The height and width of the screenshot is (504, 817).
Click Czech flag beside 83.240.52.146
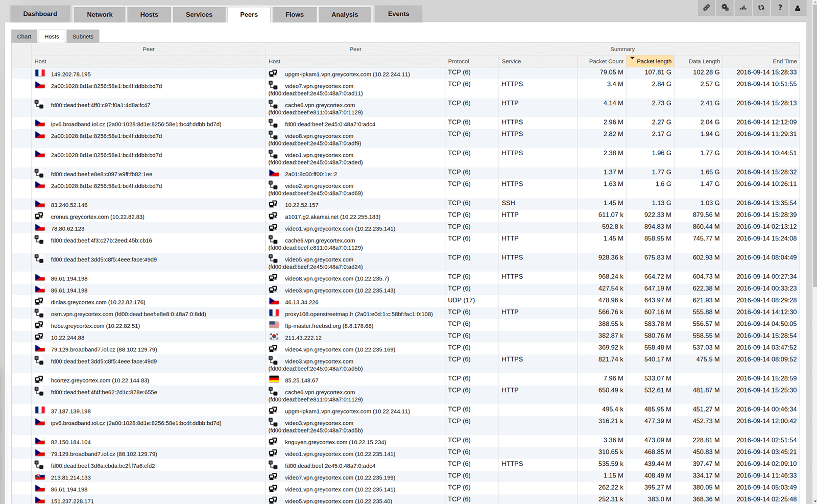click(x=40, y=204)
